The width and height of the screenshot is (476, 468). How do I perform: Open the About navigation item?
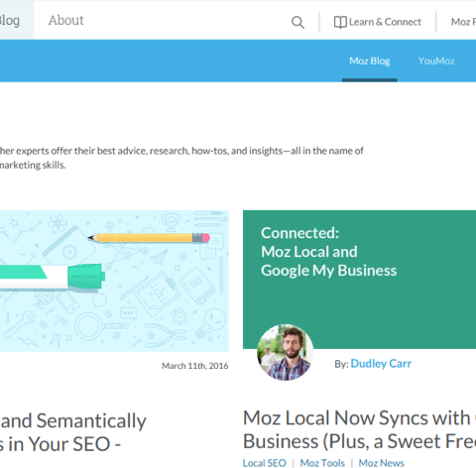point(66,20)
